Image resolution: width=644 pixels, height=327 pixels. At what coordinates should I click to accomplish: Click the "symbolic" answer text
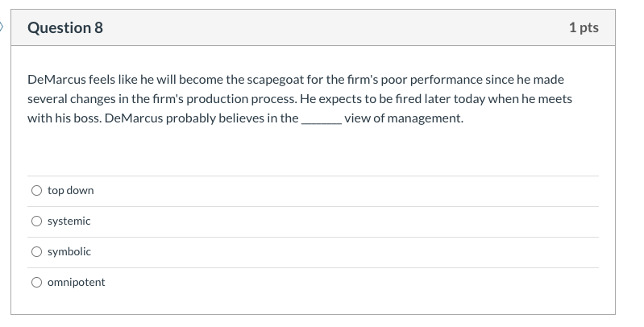pyautogui.click(x=69, y=252)
